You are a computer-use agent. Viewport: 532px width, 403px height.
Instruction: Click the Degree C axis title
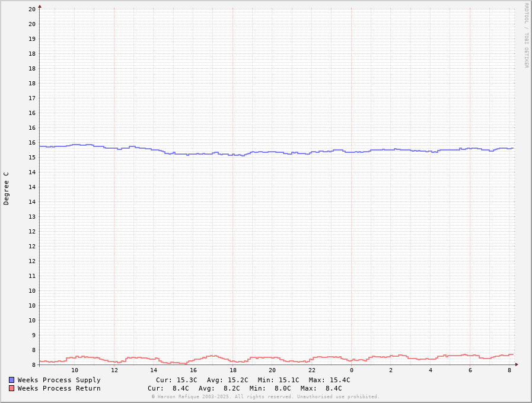pos(7,188)
